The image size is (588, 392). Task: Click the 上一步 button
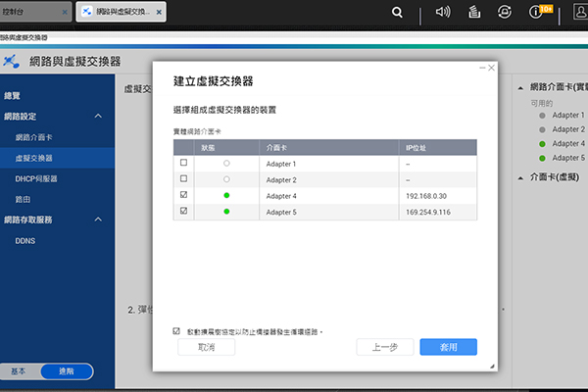pos(385,347)
